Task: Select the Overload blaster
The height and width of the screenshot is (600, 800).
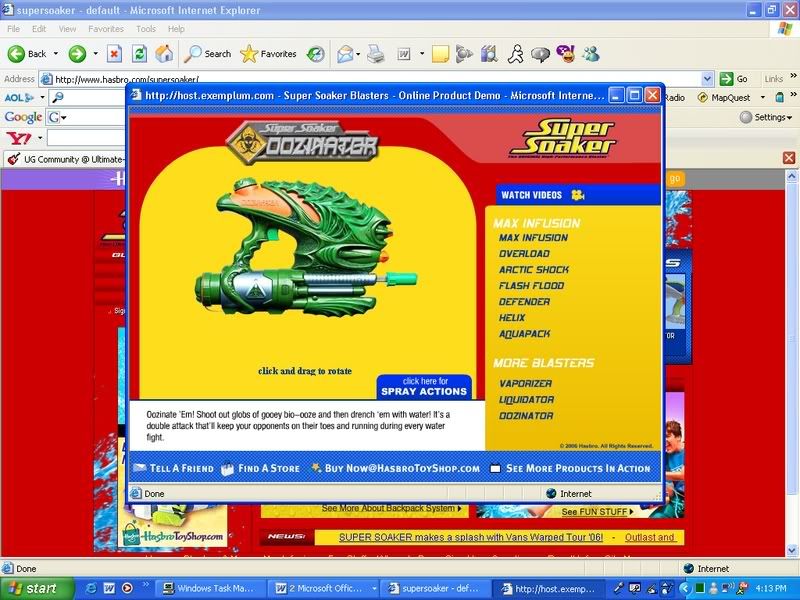Action: [524, 254]
